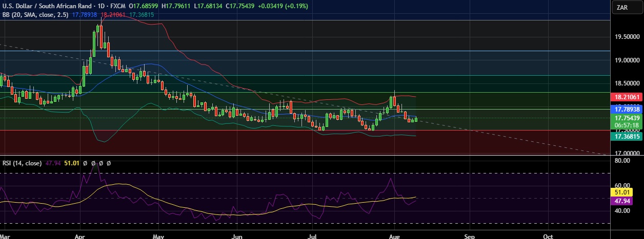The height and width of the screenshot is (239, 644).
Task: Click the 80.00 level on the RSI scale
Action: point(621,161)
